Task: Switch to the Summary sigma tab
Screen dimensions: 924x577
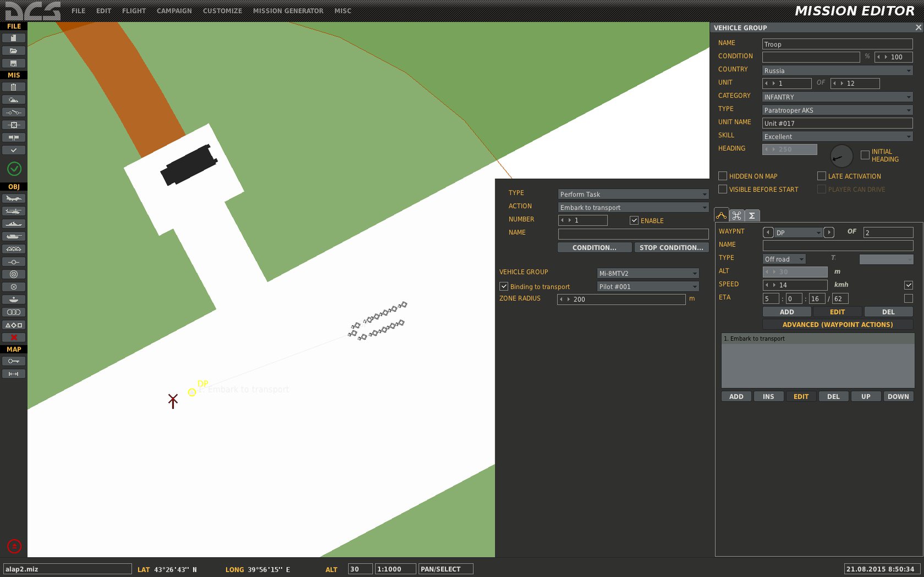Action: click(752, 216)
